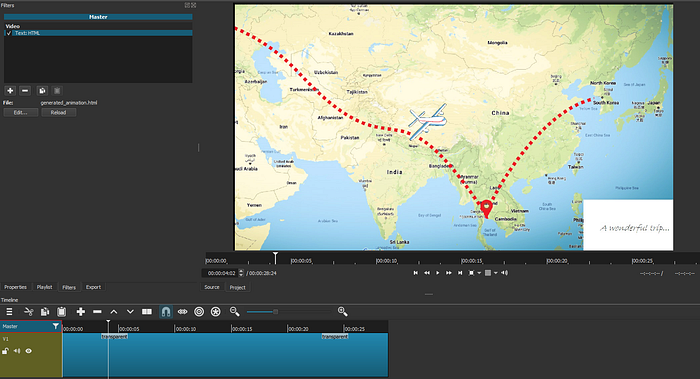Lock the V1 track

[x=5, y=351]
